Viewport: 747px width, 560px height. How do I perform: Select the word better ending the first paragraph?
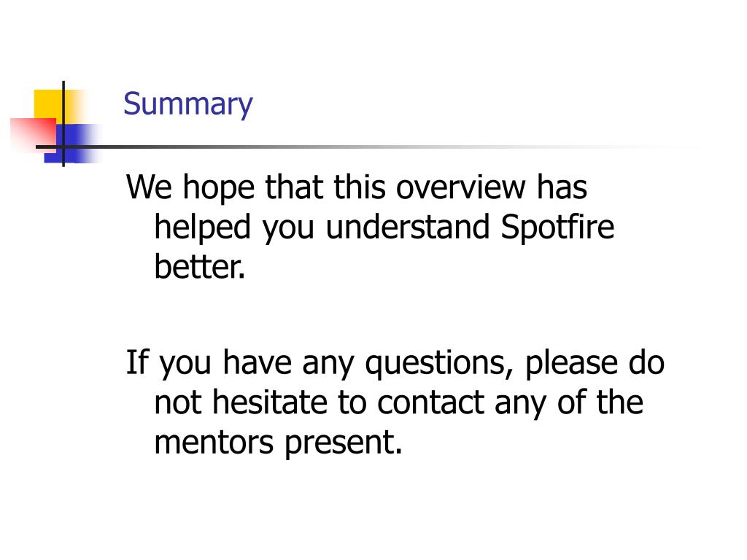coord(200,266)
